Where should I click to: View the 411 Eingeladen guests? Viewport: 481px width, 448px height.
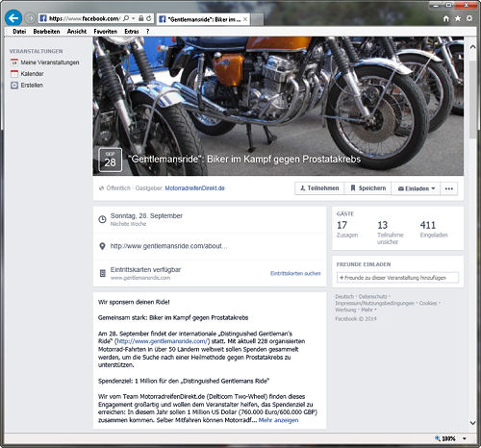coord(434,229)
